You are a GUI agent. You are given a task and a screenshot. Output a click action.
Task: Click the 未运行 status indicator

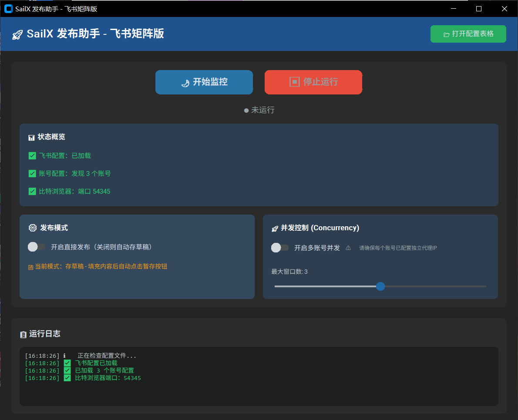pyautogui.click(x=259, y=110)
